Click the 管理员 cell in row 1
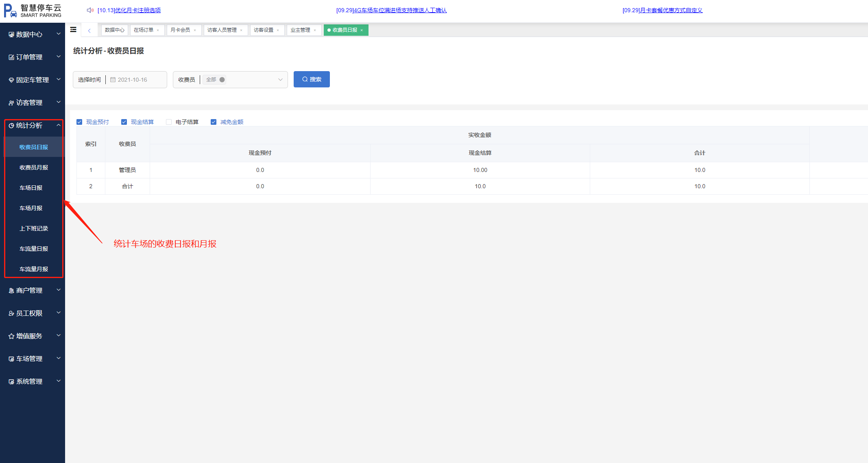This screenshot has height=463, width=868. point(127,170)
